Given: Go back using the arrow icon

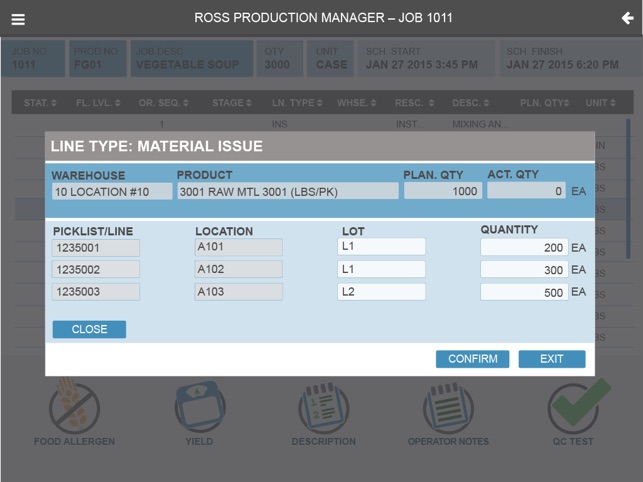Looking at the screenshot, I should (x=627, y=18).
